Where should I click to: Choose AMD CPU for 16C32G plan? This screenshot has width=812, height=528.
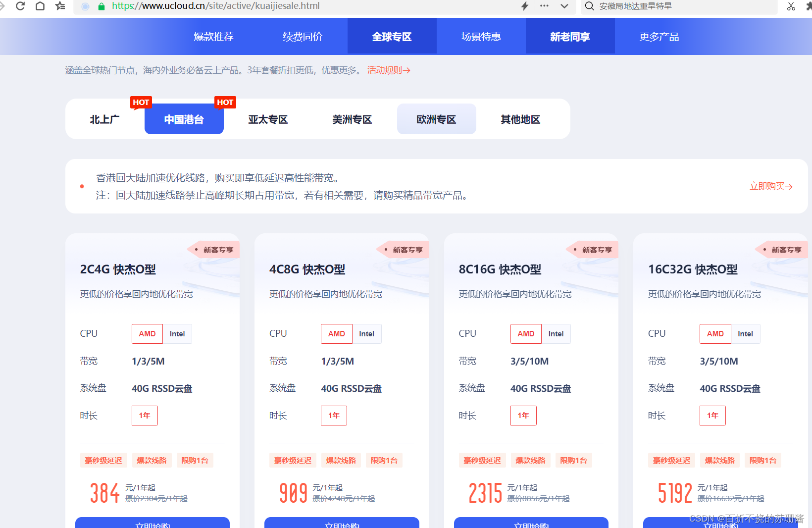click(x=715, y=334)
